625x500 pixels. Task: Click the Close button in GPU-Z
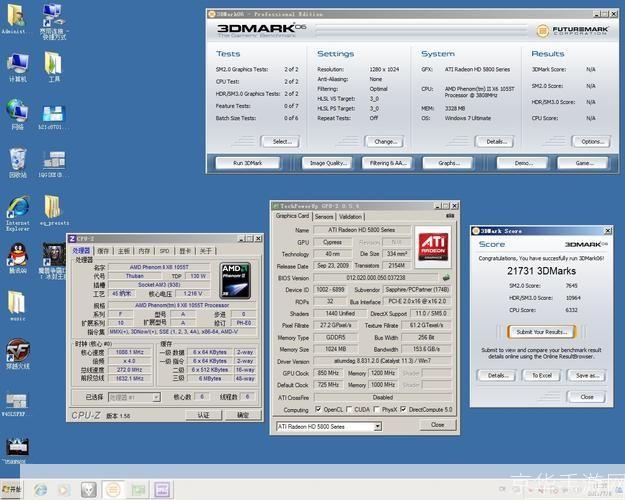437,425
